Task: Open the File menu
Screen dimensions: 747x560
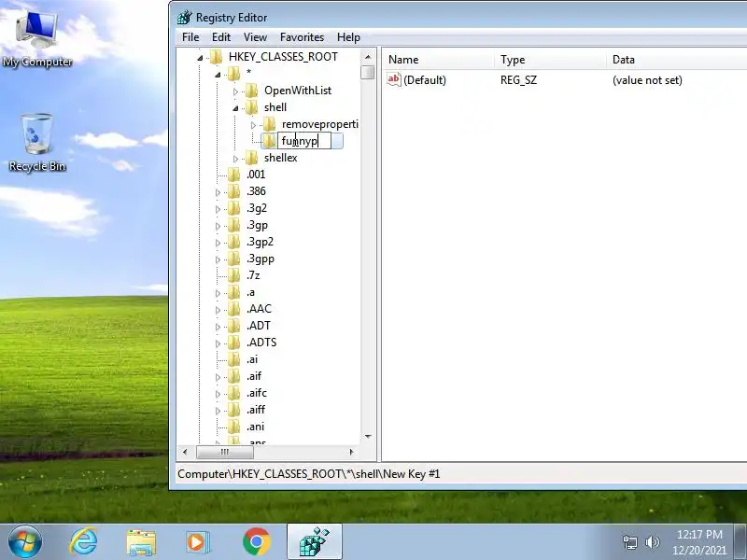Action: (x=190, y=37)
